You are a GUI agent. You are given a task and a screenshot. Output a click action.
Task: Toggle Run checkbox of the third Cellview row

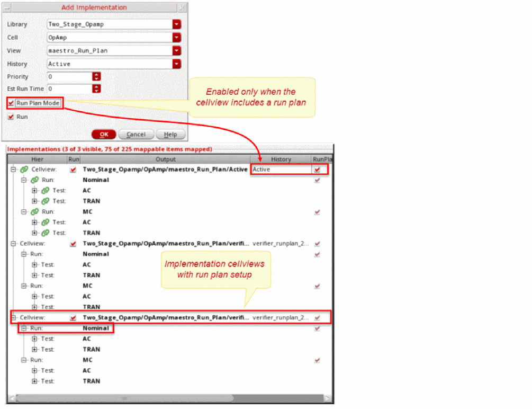click(x=73, y=318)
